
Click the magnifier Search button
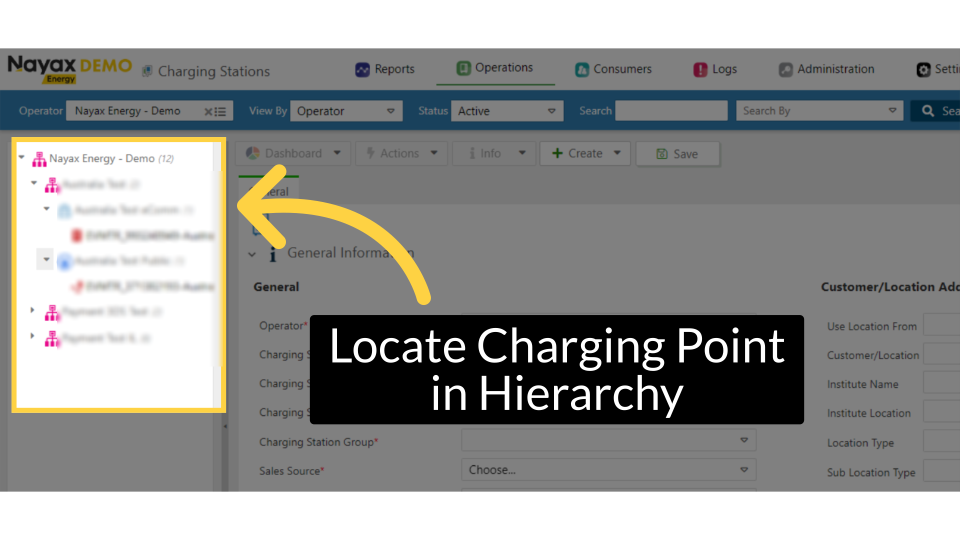click(x=935, y=111)
